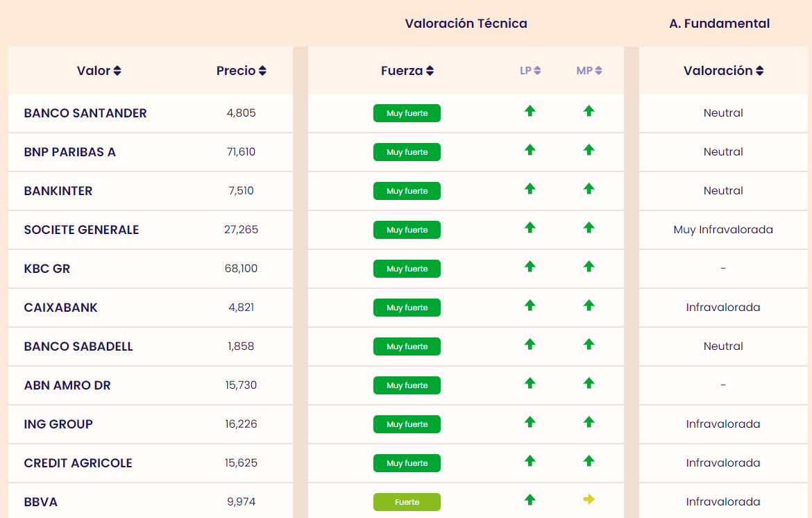Sort the table by Precio column

point(241,71)
